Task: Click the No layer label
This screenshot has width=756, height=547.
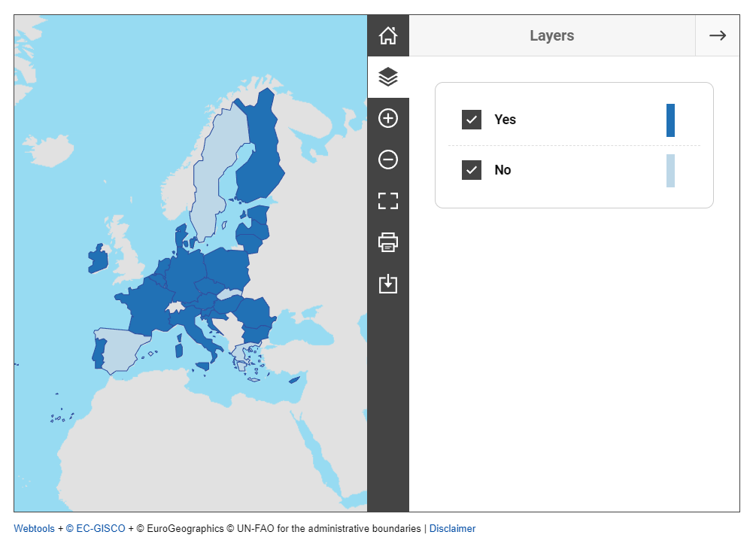Action: click(x=502, y=170)
